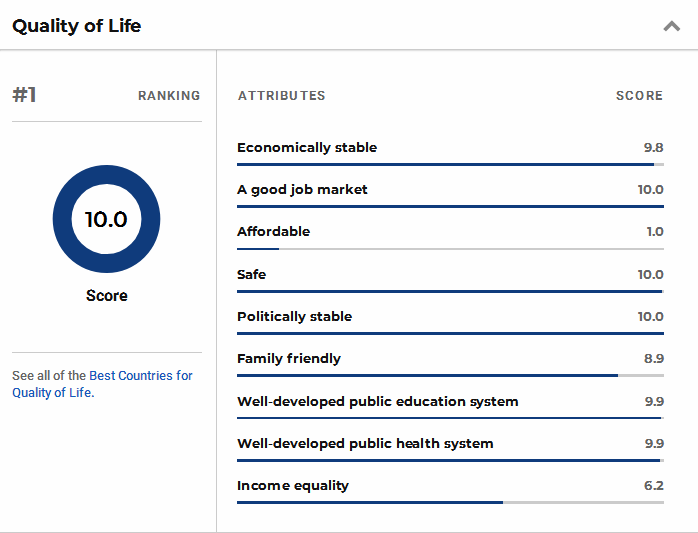Screen dimensions: 698x533
Task: Click Well-developed public education system label
Action: click(377, 401)
